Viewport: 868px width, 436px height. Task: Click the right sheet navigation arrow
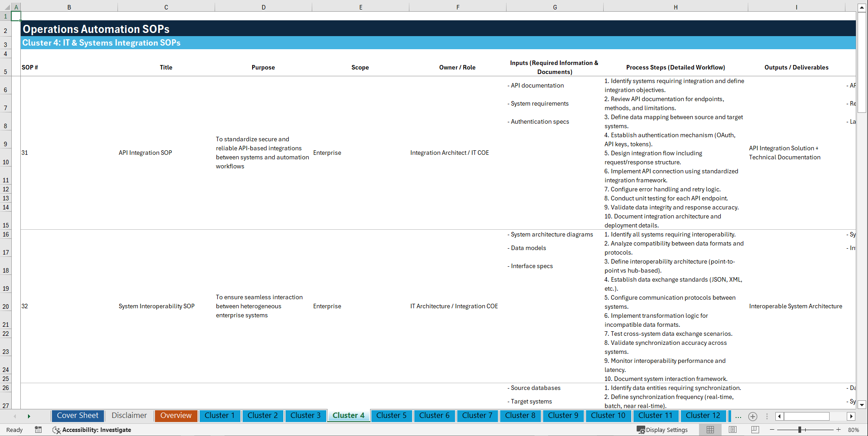coord(29,417)
